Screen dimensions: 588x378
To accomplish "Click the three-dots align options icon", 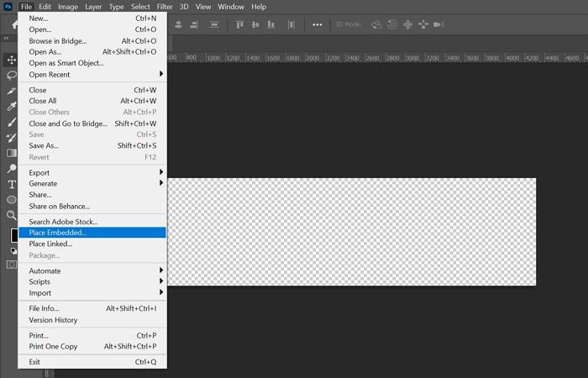I will 317,25.
